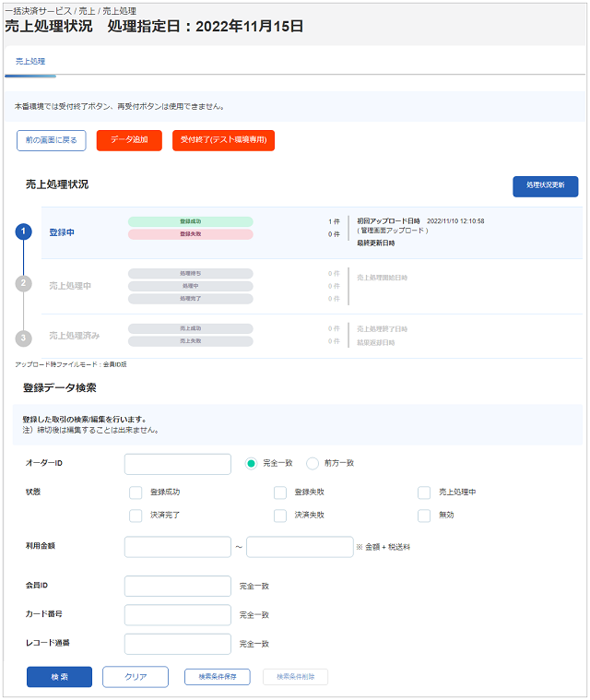Select the 前方一致 radio button
The image size is (590, 700).
313,463
